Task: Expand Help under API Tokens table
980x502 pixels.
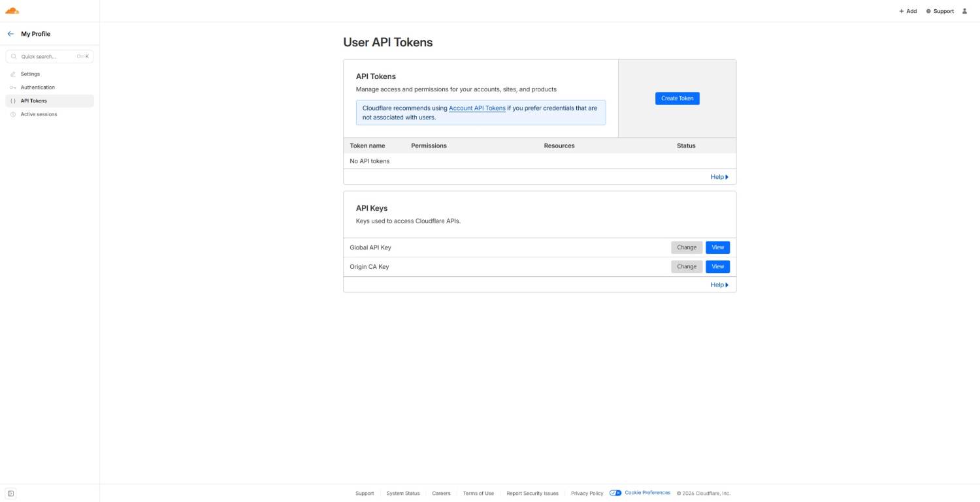Action: pos(719,177)
